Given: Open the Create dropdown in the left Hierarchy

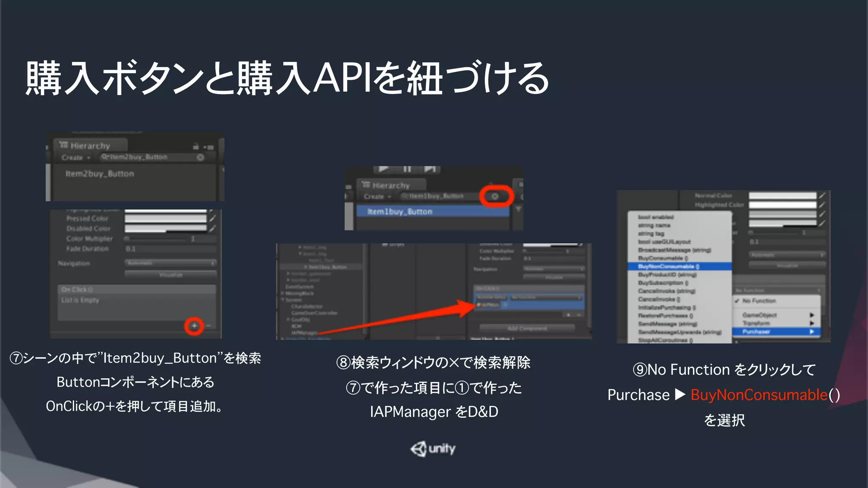Looking at the screenshot, I should coord(76,158).
